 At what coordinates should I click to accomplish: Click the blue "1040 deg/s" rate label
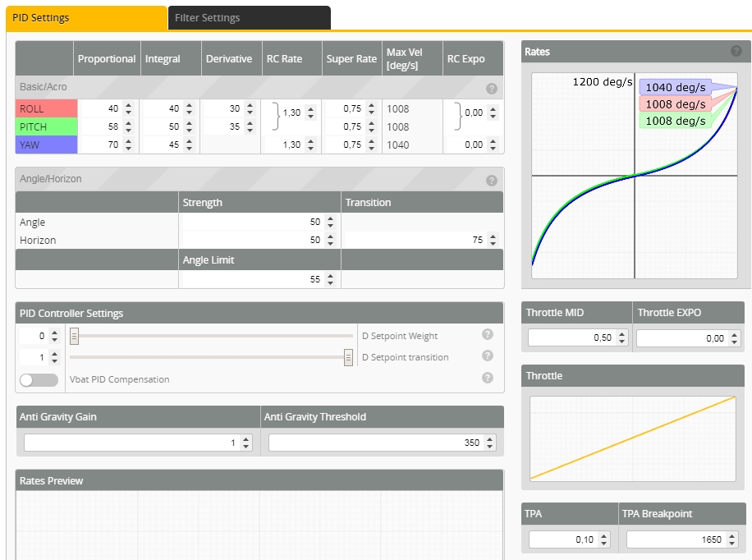(676, 87)
